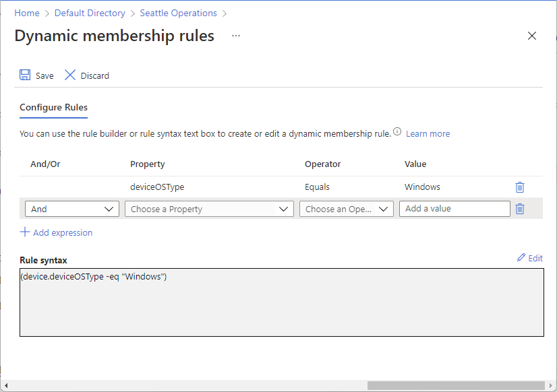Click the Home breadcrumb link
Image resolution: width=557 pixels, height=392 pixels.
(27, 13)
